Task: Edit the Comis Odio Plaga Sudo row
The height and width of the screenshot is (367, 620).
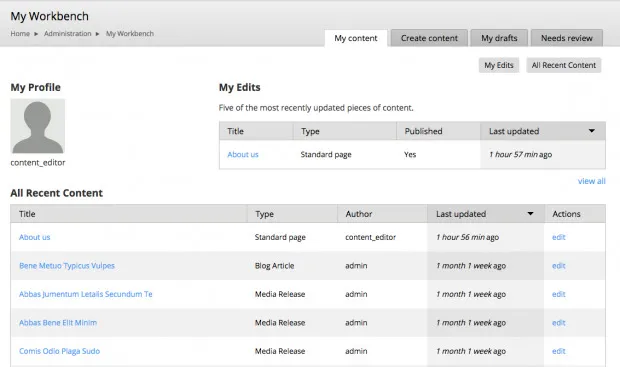Action: pos(559,351)
